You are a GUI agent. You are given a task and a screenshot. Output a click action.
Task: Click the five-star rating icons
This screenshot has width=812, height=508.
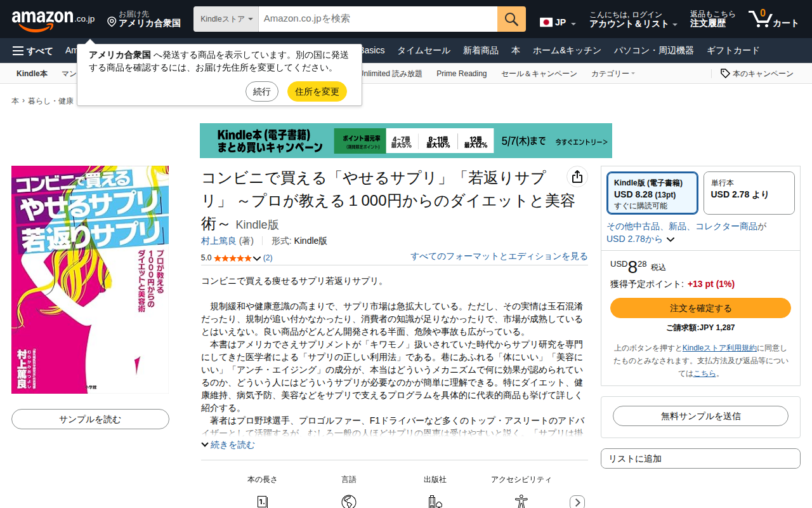pos(232,258)
